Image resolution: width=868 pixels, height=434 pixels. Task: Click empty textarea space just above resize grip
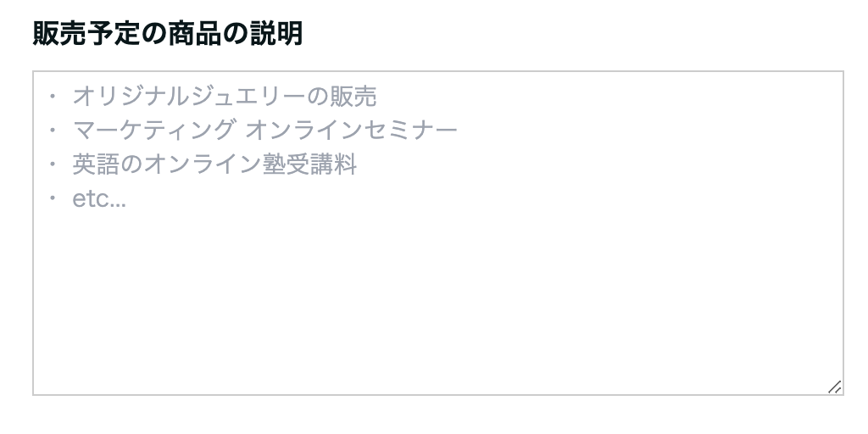coord(832,356)
